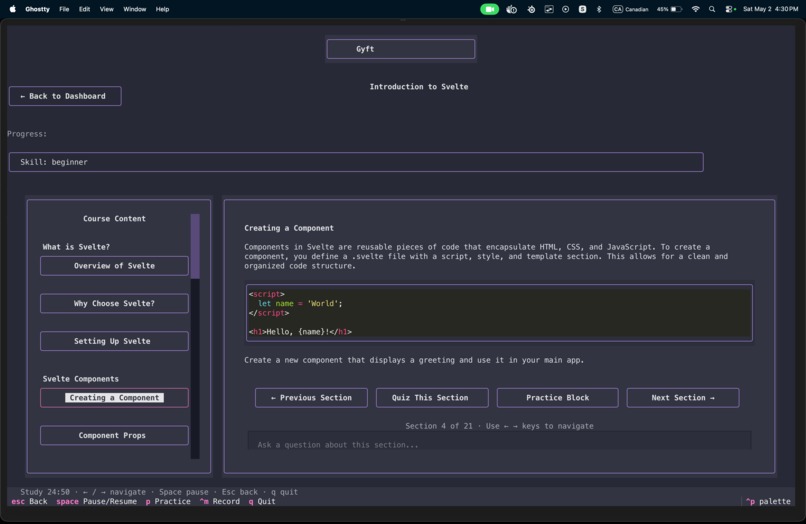
Task: Open Spotlight search magnifier icon
Action: click(712, 9)
